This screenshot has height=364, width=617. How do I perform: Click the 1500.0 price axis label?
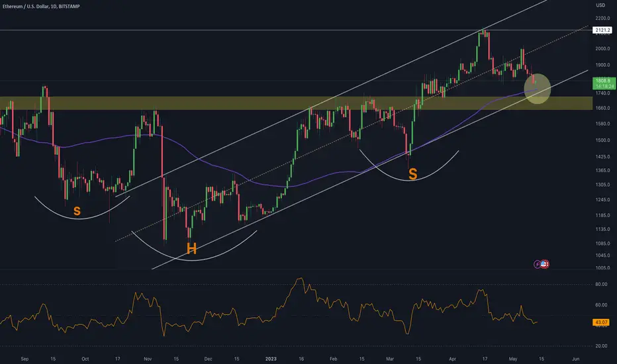(x=602, y=140)
